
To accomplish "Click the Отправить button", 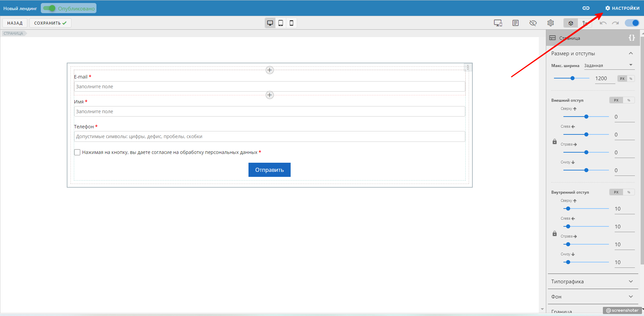I will point(269,170).
